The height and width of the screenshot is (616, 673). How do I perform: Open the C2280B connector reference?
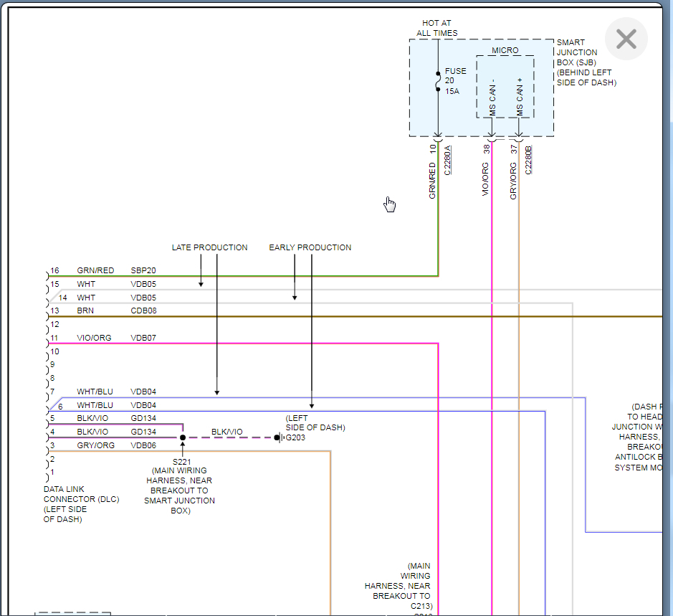click(x=528, y=161)
